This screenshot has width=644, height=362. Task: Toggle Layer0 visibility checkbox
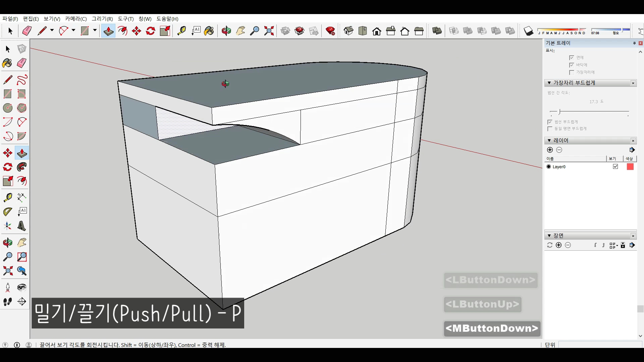click(615, 167)
